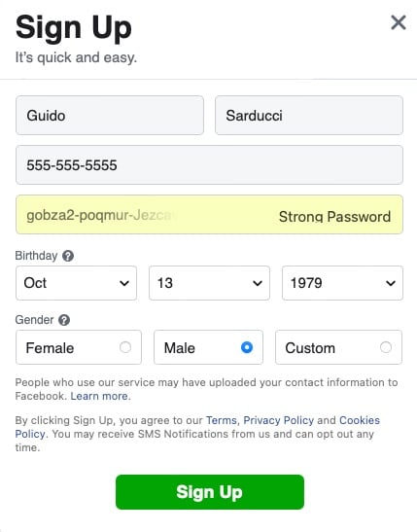Click the last name field containing Sarducci
Screen dimensions: 417x532
point(309,116)
